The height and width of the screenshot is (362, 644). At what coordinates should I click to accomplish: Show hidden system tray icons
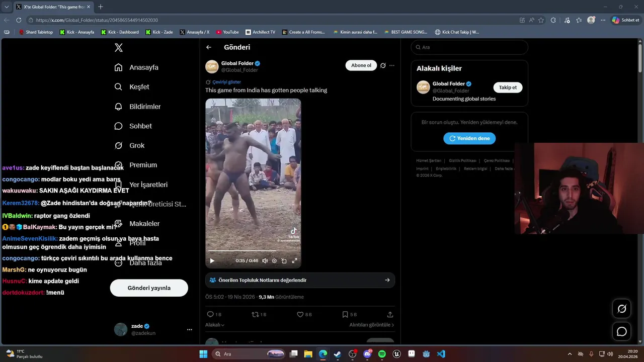570,354
